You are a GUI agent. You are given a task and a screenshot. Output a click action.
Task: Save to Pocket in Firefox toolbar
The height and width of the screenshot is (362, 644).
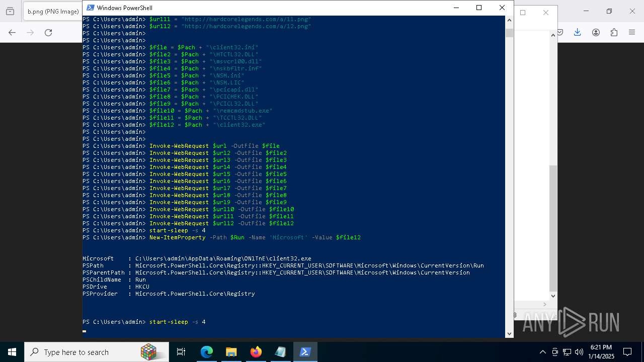(x=560, y=32)
